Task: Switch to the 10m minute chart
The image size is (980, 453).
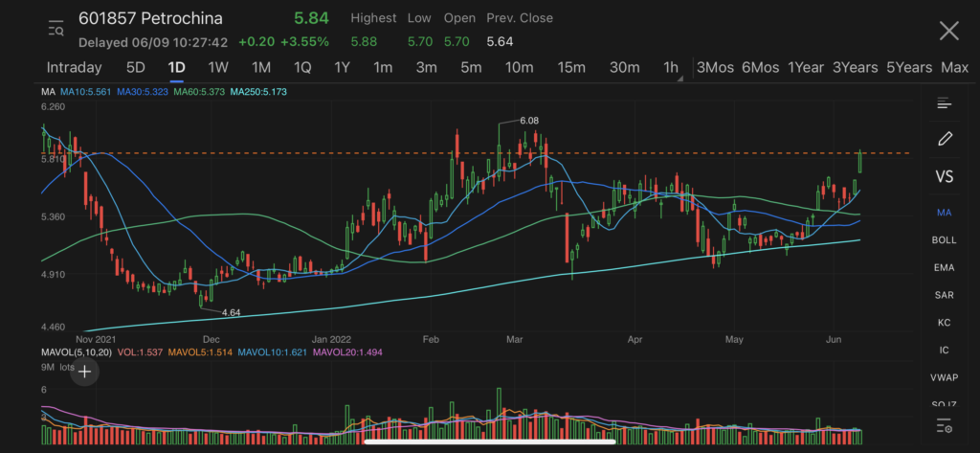Action: tap(519, 68)
